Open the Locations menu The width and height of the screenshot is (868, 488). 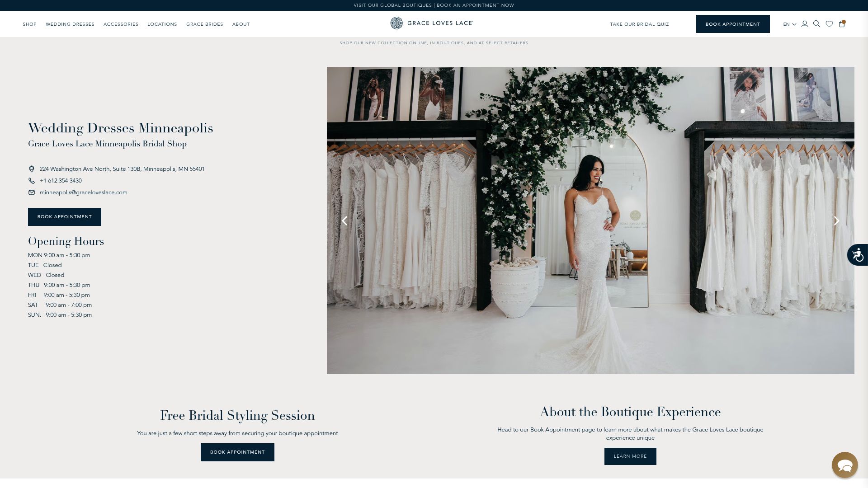pyautogui.click(x=162, y=24)
